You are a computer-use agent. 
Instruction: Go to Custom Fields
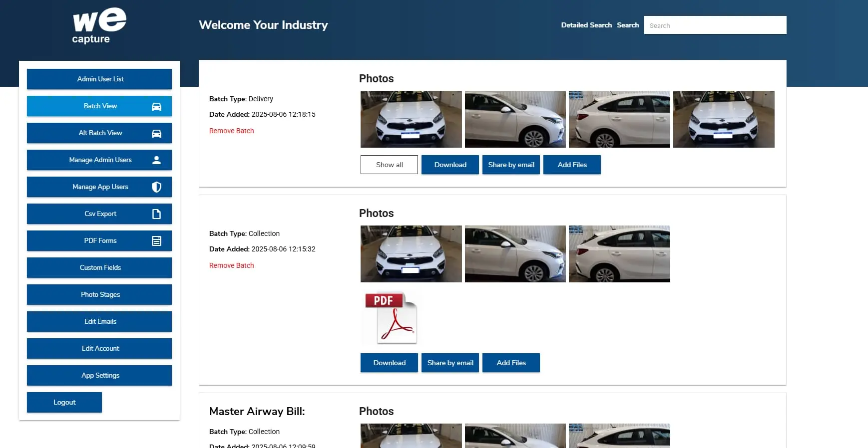99,267
